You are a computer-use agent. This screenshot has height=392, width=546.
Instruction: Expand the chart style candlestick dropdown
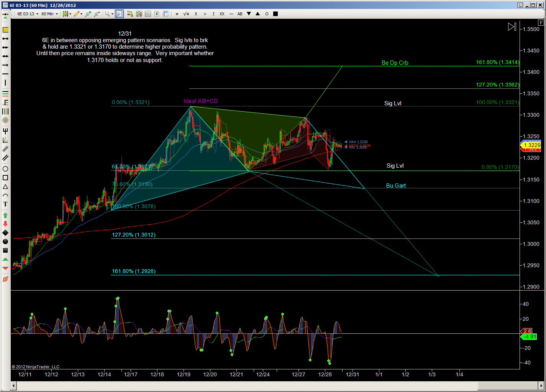[67, 14]
